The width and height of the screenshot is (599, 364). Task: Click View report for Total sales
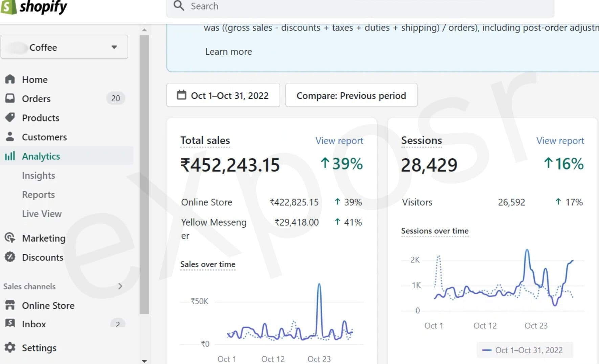(x=339, y=141)
